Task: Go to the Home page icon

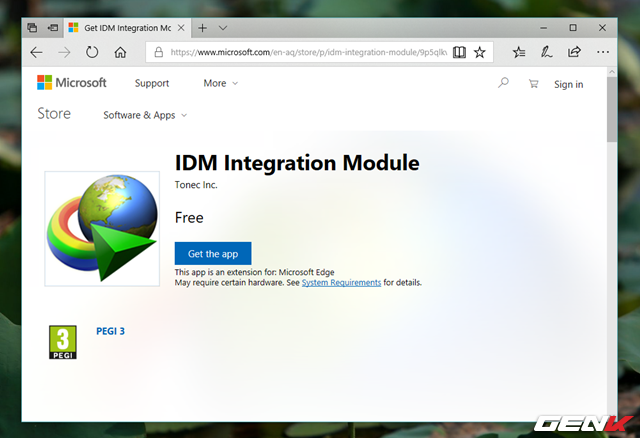Action: (x=120, y=52)
